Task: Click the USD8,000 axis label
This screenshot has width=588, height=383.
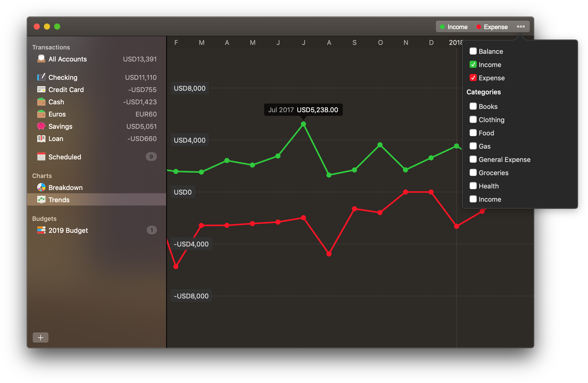Action: 190,88
